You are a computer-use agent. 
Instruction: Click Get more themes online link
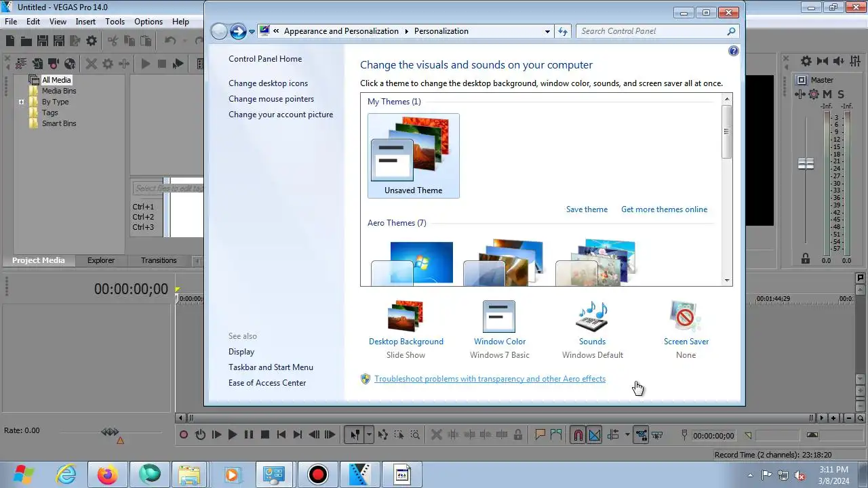tap(664, 209)
